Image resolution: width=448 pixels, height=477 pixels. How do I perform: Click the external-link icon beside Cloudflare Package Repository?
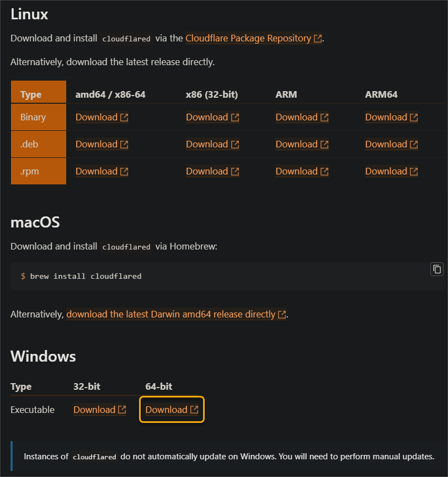tap(318, 39)
